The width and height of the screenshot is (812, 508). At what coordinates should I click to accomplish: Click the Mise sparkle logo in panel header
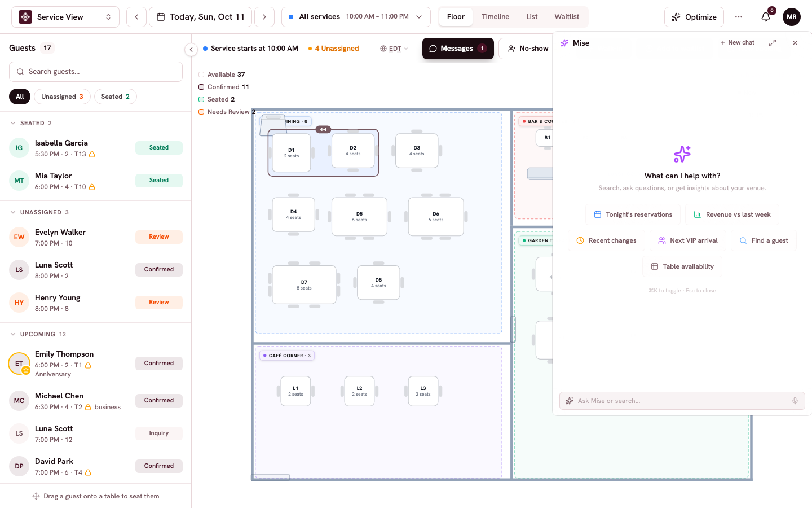(x=564, y=43)
